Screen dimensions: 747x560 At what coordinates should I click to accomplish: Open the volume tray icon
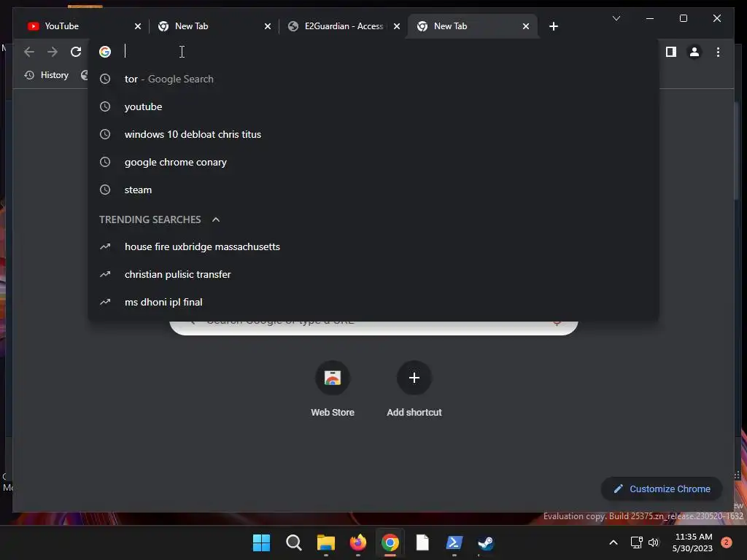pyautogui.click(x=654, y=542)
